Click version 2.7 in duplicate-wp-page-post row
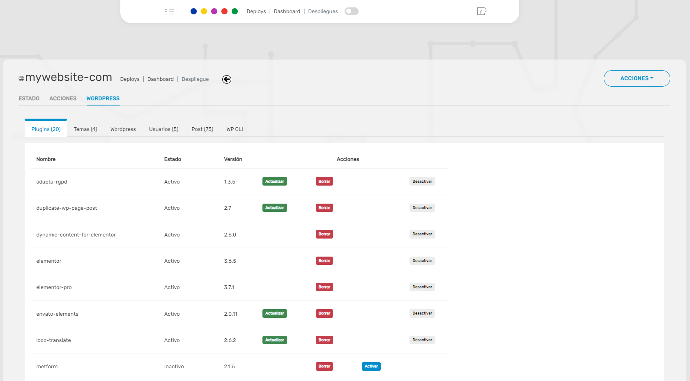 coord(228,208)
